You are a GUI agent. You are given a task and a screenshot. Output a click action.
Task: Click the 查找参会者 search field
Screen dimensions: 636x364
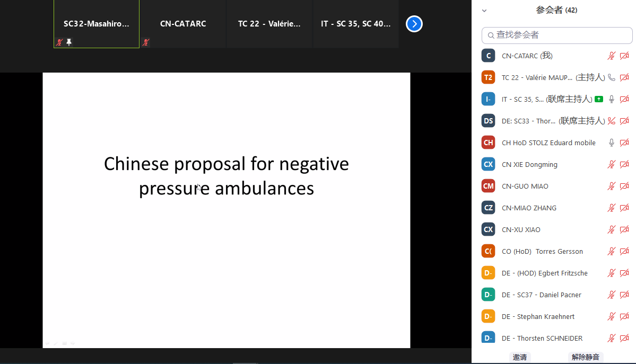[x=557, y=35]
